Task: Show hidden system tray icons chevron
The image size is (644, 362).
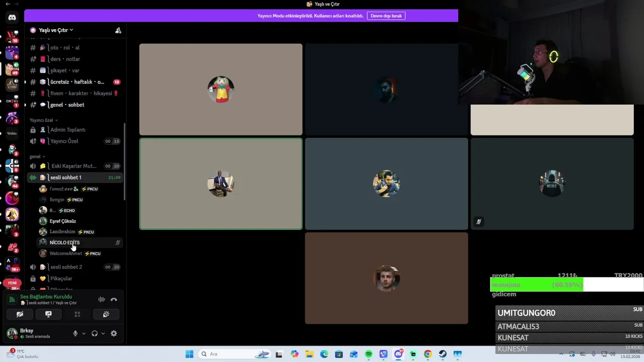Action: point(561,354)
